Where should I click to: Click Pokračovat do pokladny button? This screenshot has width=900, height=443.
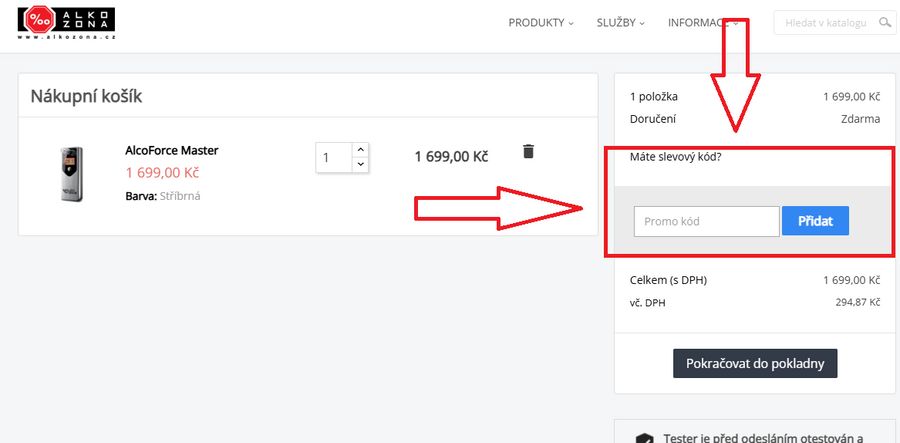754,363
